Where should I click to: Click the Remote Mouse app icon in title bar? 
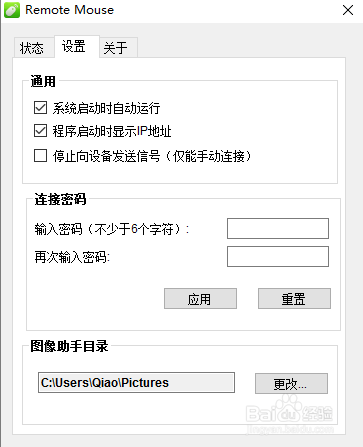tap(12, 10)
